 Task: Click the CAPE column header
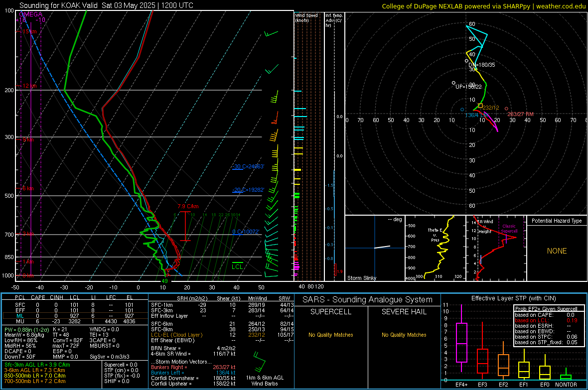[x=38, y=297]
